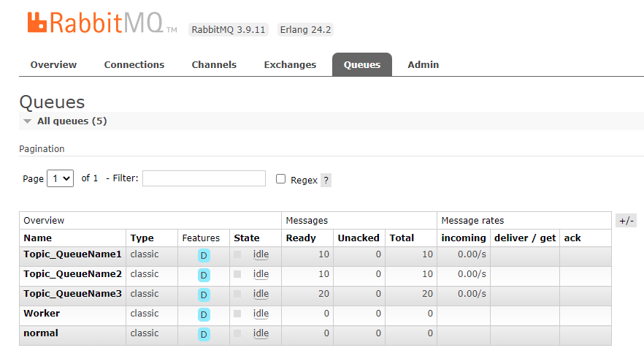Click the D feature badge for Worker queue
This screenshot has width=644, height=356.
(204, 315)
